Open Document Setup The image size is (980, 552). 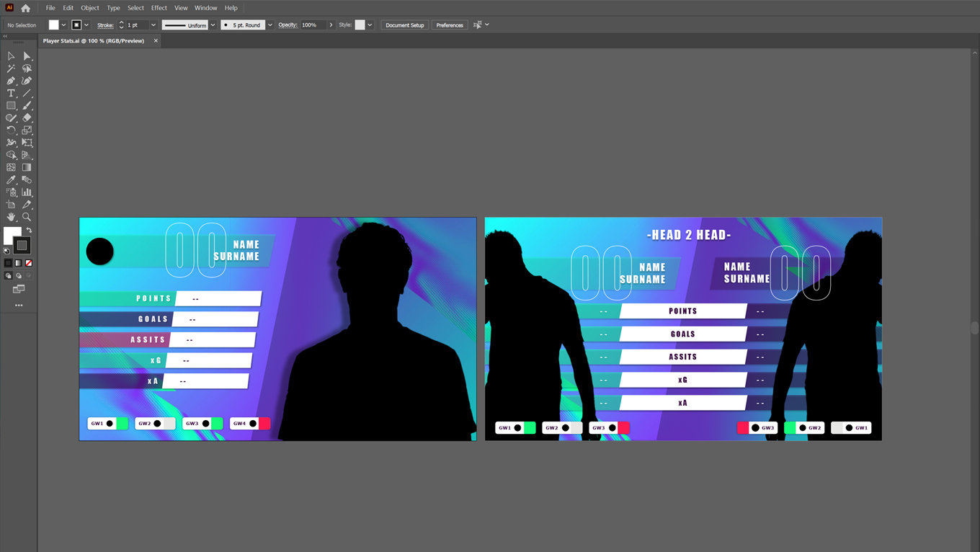coord(404,25)
